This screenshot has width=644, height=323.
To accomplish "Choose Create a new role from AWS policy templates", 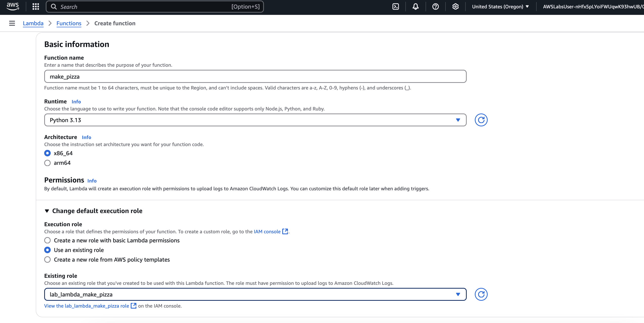I will tap(47, 259).
